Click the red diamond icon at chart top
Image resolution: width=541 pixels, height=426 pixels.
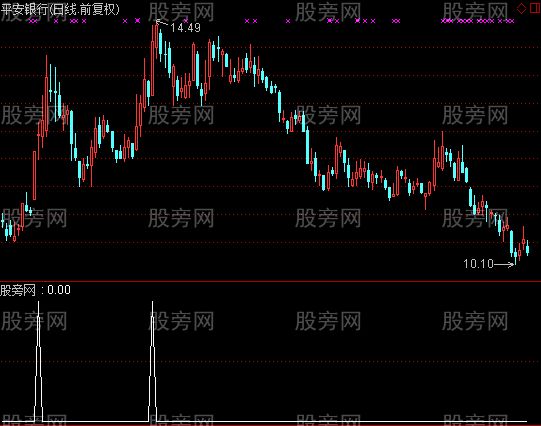pyautogui.click(x=522, y=8)
